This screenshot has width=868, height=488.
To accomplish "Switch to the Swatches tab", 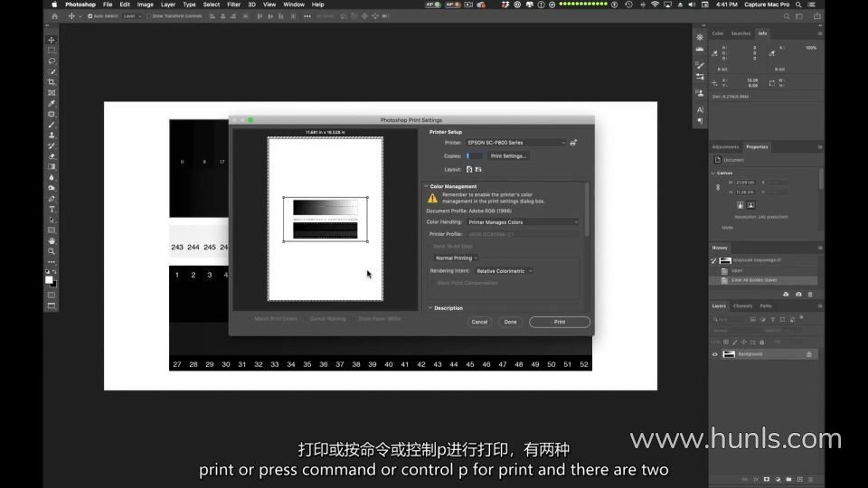I will [x=741, y=33].
